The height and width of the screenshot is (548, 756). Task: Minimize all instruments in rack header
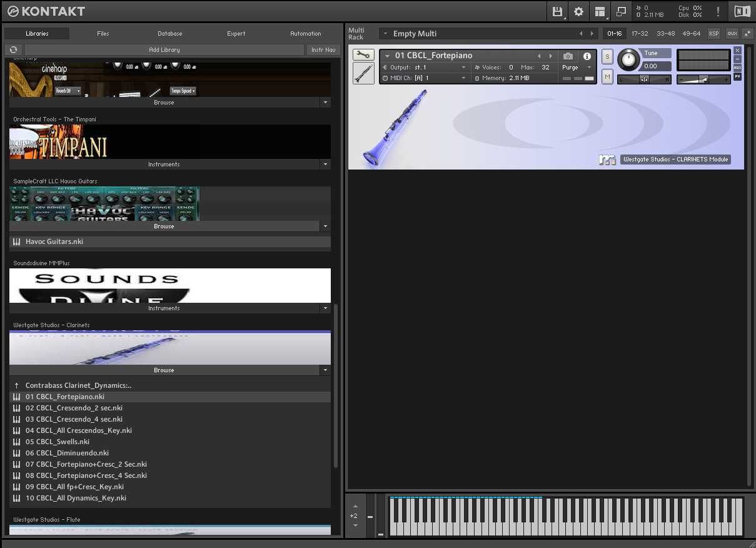748,33
